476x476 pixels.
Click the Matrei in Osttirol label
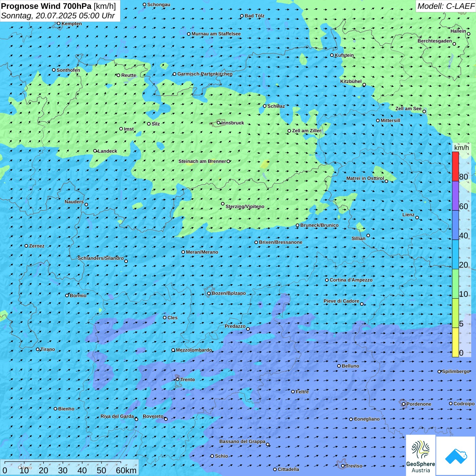(x=365, y=178)
